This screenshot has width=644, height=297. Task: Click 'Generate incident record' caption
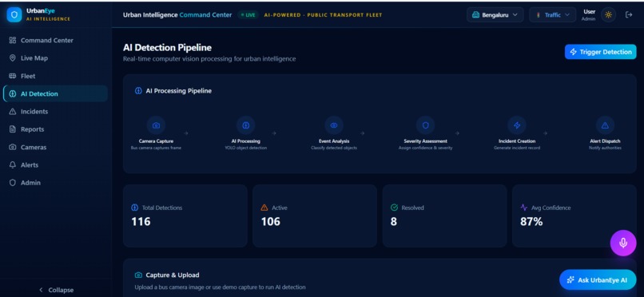pos(517,148)
